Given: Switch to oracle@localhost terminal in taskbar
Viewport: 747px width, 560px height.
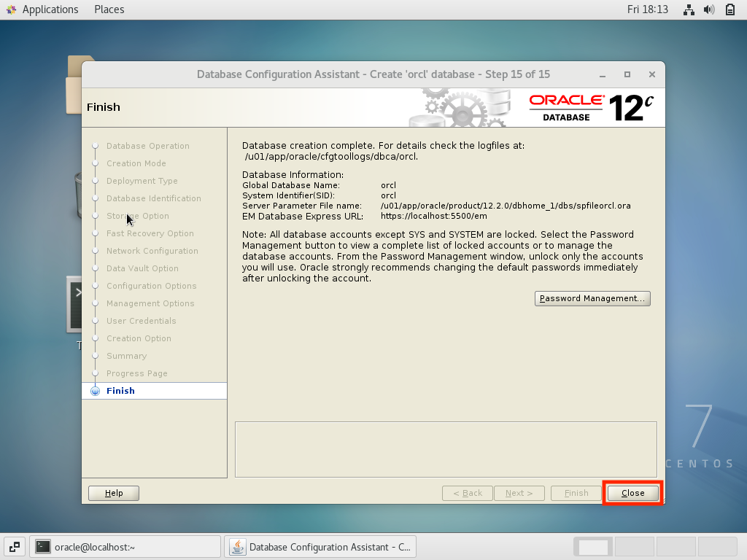Looking at the screenshot, I should (125, 547).
